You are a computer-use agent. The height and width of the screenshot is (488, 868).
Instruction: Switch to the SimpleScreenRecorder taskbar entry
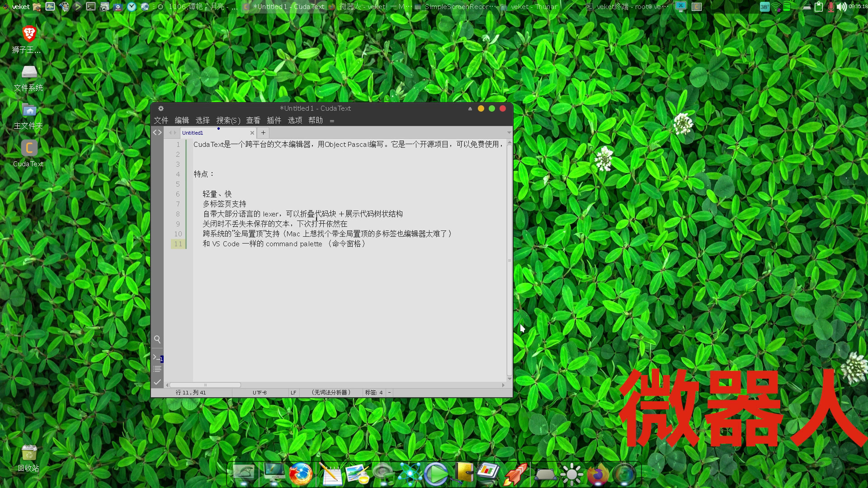point(455,6)
